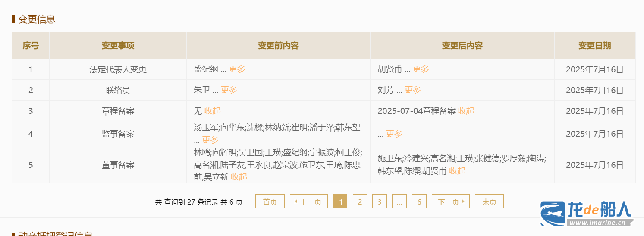
Task: Expand 更多 after 朱卫 in row 2
Action: click(x=229, y=90)
